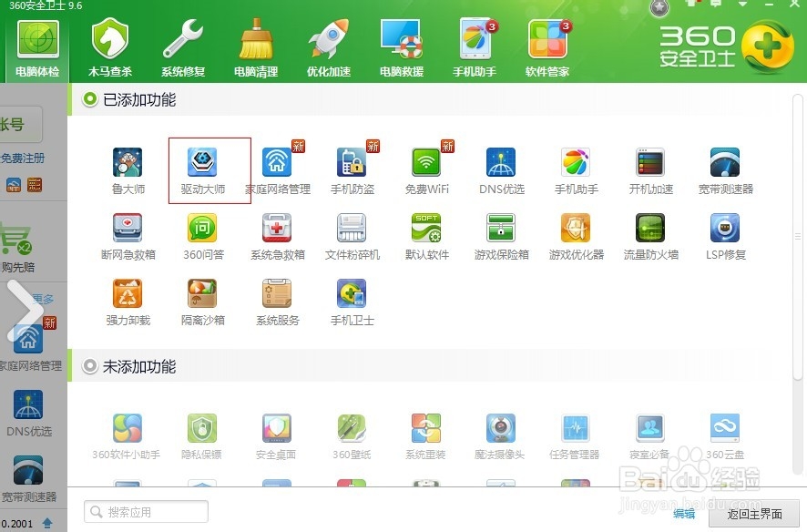
Task: Click the 返回主界面 button
Action: (754, 514)
